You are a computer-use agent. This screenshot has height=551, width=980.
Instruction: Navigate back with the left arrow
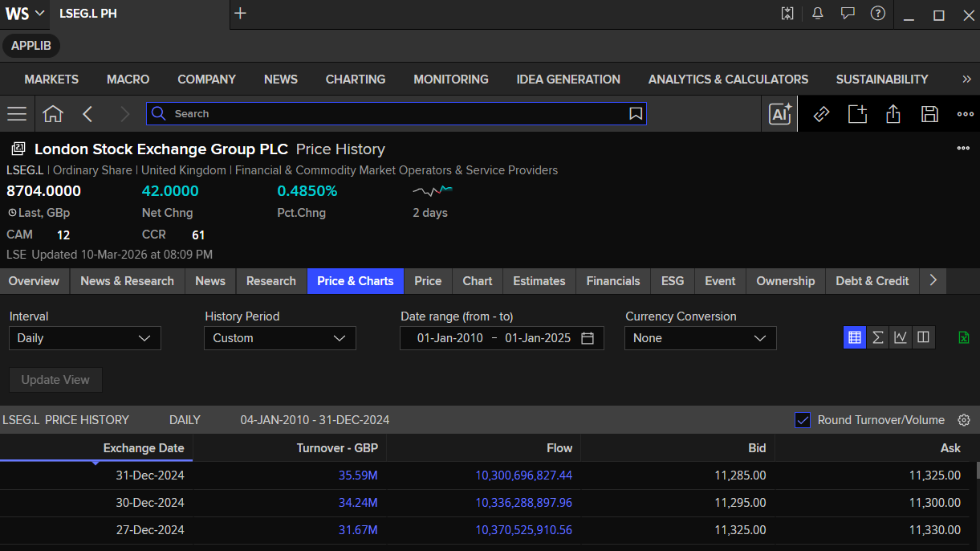[x=88, y=114]
